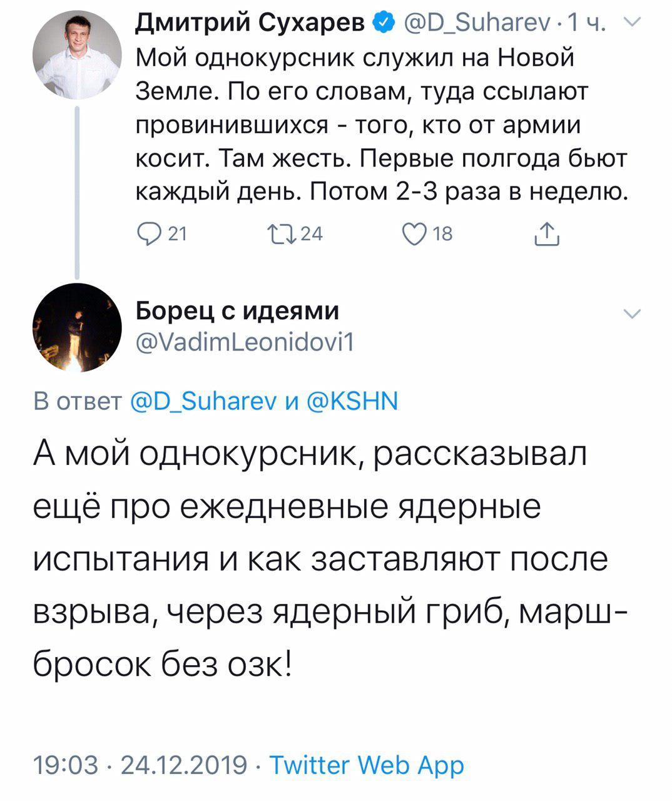Click the 1 ч. time on the top tweet
The image size is (672, 801).
[x=586, y=24]
